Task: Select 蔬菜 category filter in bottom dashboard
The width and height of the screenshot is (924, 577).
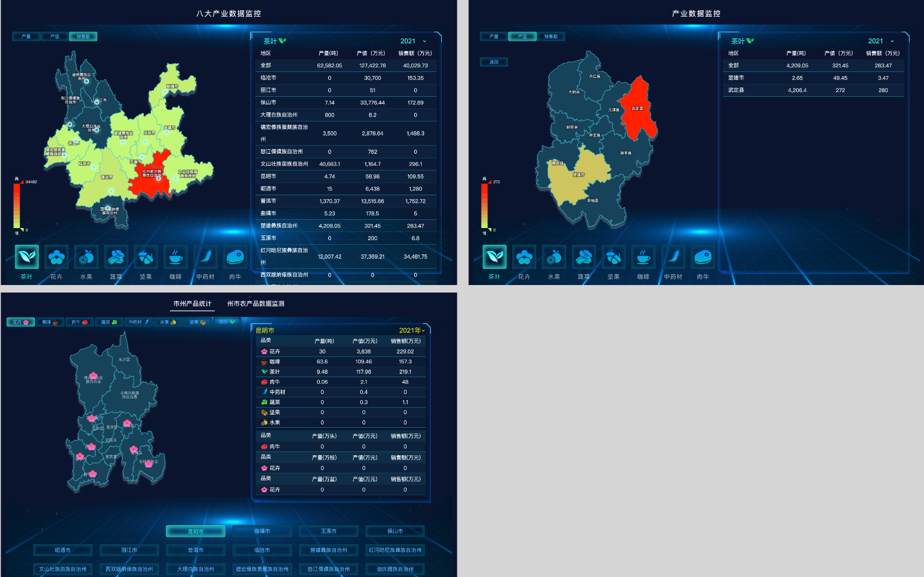Action: (x=109, y=322)
